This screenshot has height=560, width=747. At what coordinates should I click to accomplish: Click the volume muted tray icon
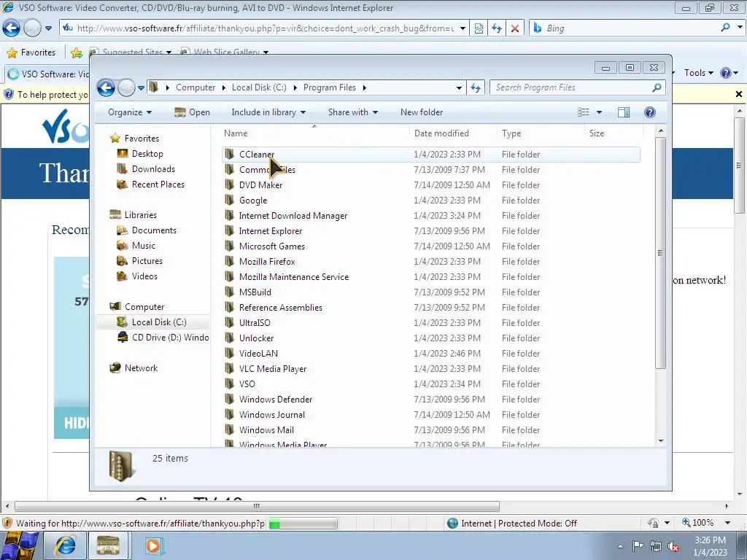click(673, 546)
